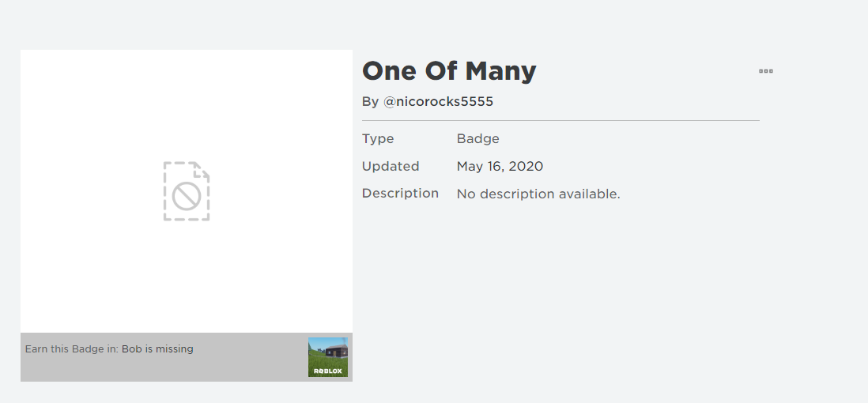Open the Bob is missing game link
Viewport: 868px width, 403px height.
click(x=157, y=348)
